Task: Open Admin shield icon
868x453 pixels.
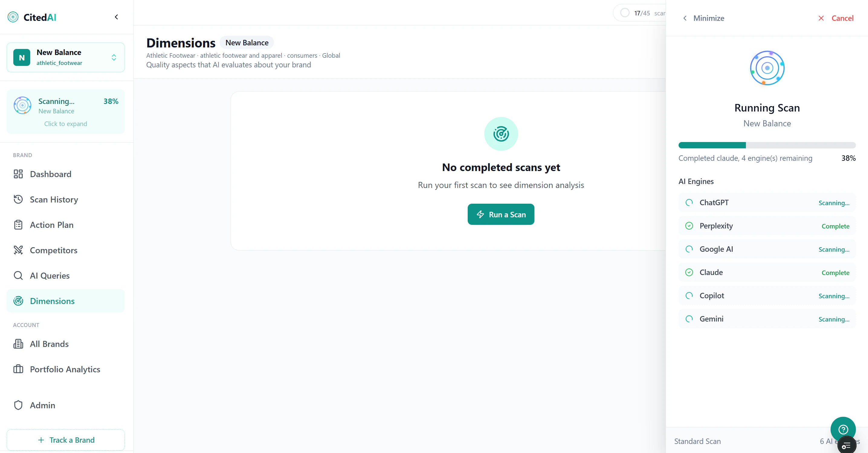Action: click(18, 405)
